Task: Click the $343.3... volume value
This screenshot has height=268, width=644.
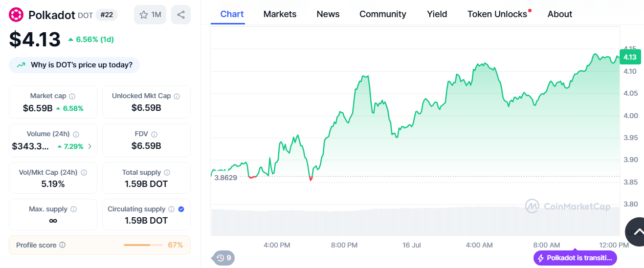Action: [30, 146]
